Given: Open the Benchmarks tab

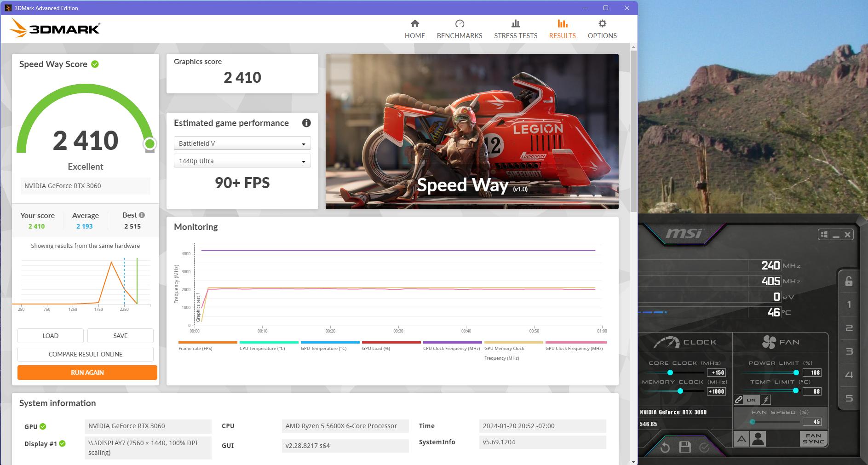Looking at the screenshot, I should point(460,29).
